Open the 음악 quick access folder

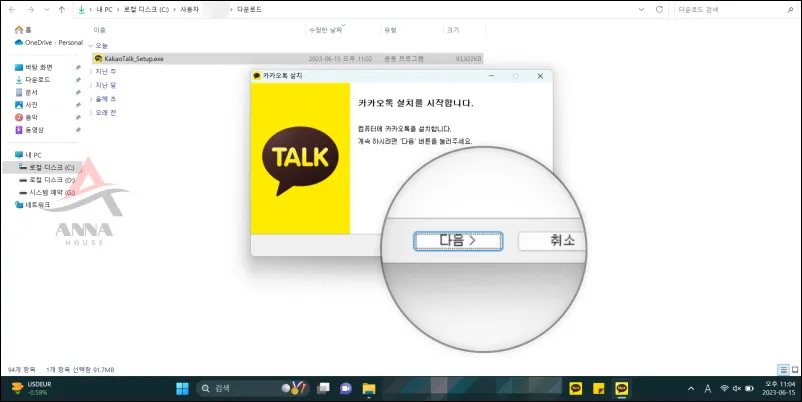tap(27, 117)
